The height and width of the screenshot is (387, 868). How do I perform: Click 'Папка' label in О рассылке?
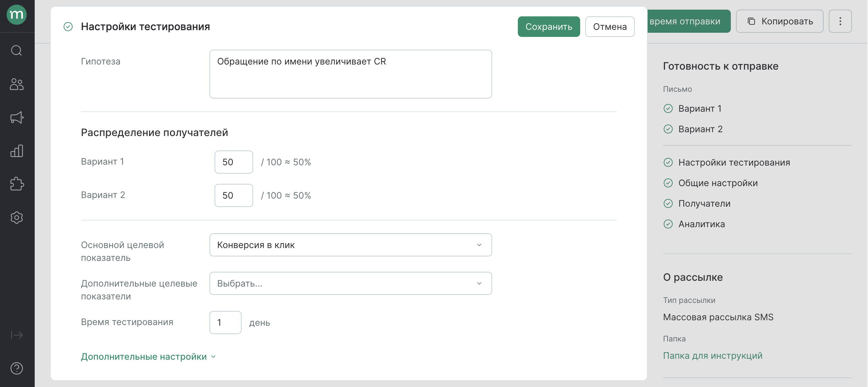(674, 339)
